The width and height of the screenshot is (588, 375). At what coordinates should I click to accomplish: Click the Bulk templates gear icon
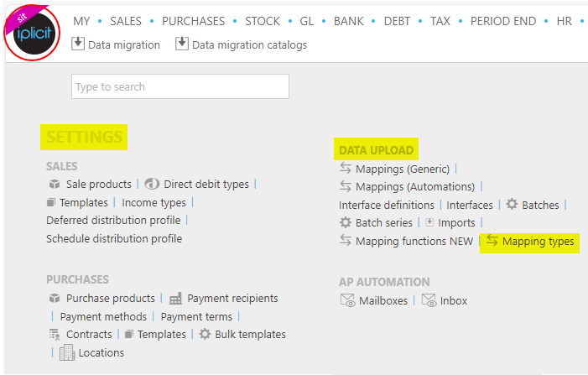(x=205, y=334)
